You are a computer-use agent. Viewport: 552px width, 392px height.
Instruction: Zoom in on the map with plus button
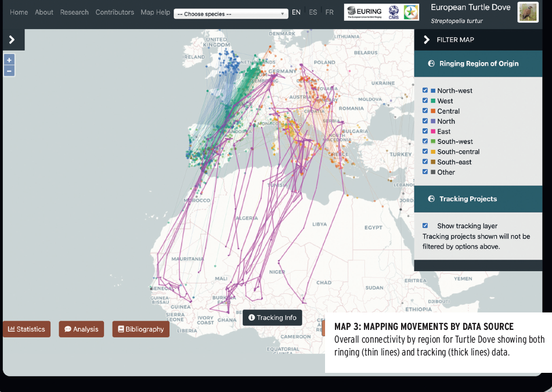tap(9, 60)
